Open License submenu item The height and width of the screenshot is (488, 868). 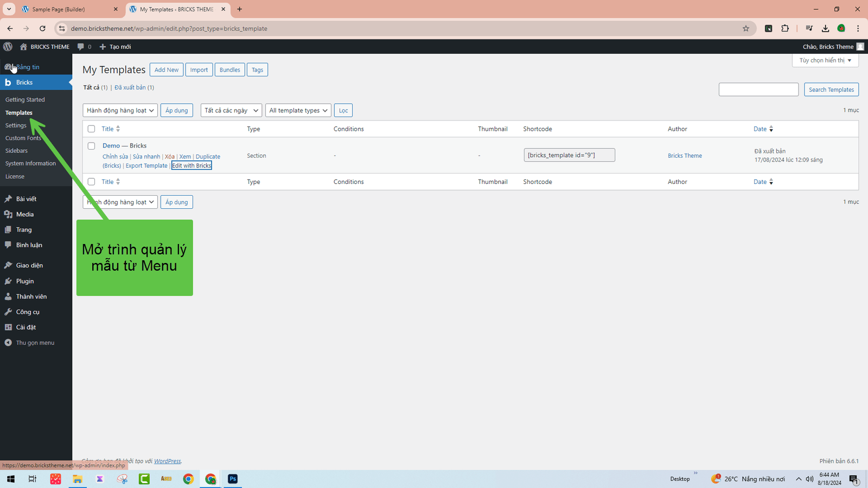[15, 177]
